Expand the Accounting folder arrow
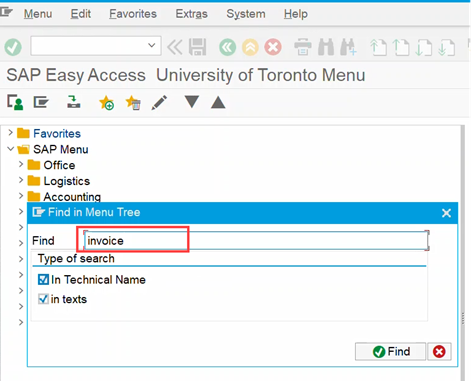This screenshot has width=471, height=382. pos(21,196)
